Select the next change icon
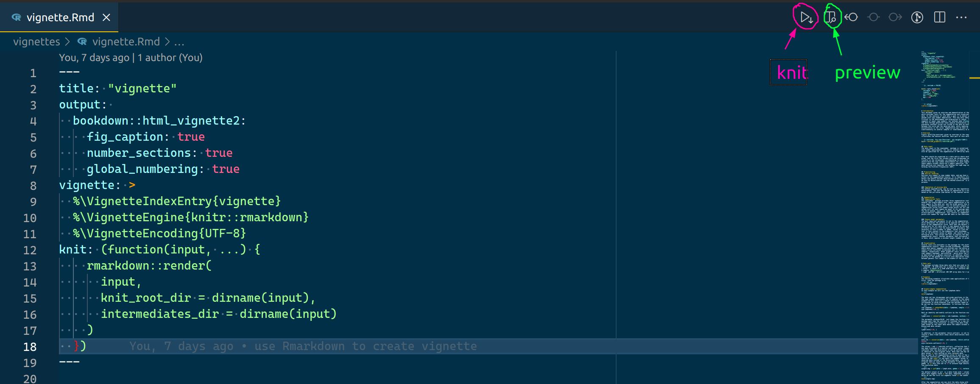The height and width of the screenshot is (384, 980). tap(895, 17)
